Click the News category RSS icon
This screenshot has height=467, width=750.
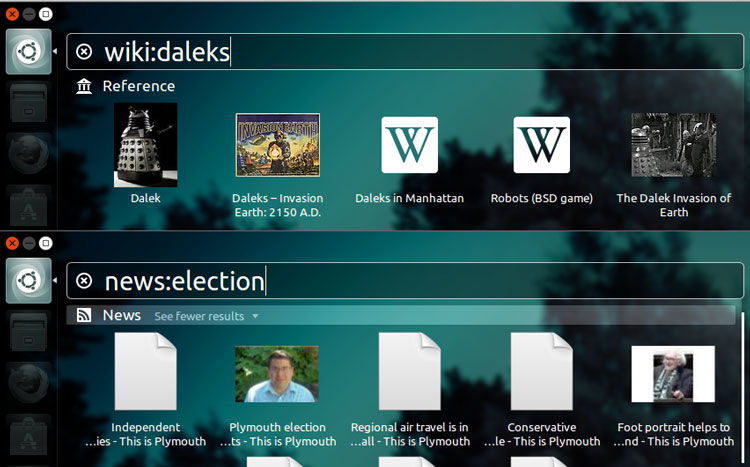[x=84, y=315]
